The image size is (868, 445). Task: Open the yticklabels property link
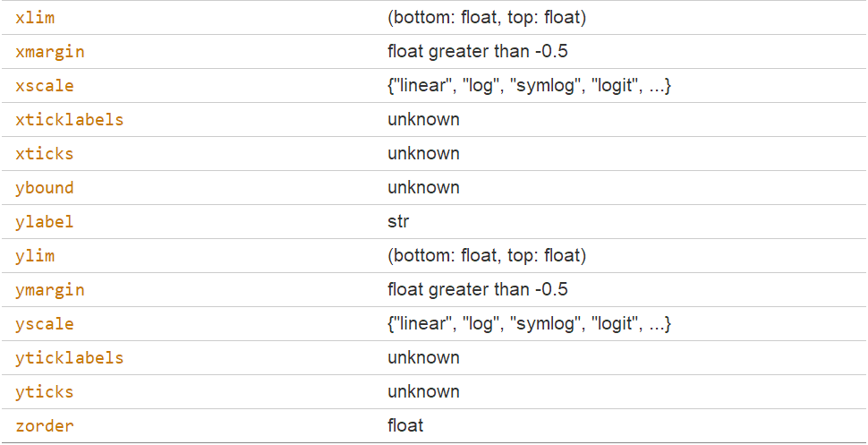tap(70, 358)
